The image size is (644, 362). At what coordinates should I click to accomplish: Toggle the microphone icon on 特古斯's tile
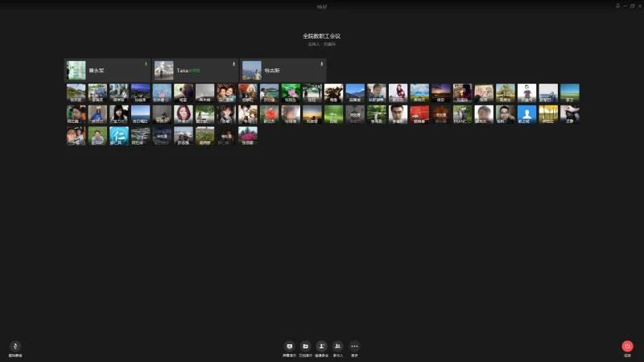[x=321, y=64]
